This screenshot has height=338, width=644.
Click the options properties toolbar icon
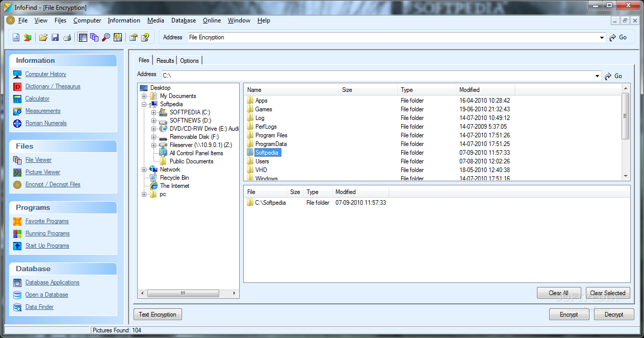(134, 37)
